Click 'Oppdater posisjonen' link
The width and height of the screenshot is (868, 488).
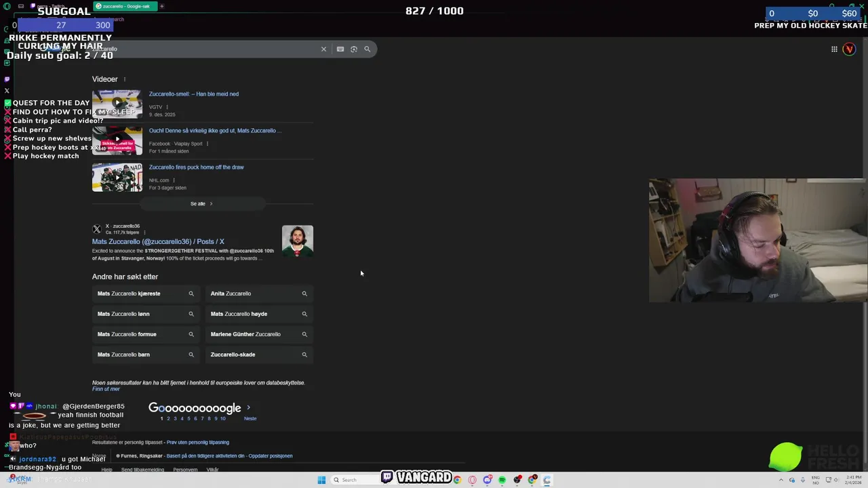(x=271, y=456)
